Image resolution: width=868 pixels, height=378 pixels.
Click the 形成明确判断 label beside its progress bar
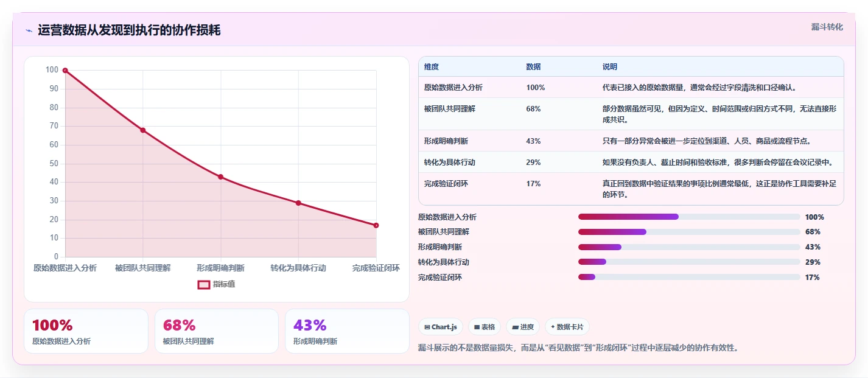point(440,247)
